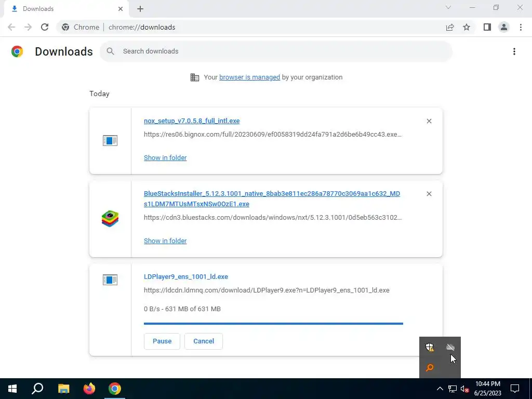Click the browser back arrow
This screenshot has height=399, width=532.
click(11, 27)
